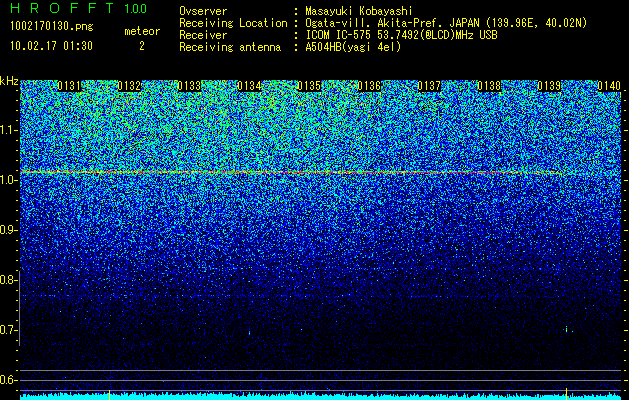The height and width of the screenshot is (400, 629).
Task: Click the 0137 time label
Action: pos(429,86)
